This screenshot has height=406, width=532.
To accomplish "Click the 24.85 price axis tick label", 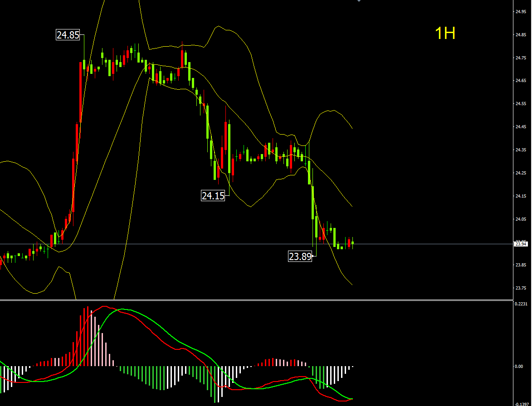I will coord(521,35).
